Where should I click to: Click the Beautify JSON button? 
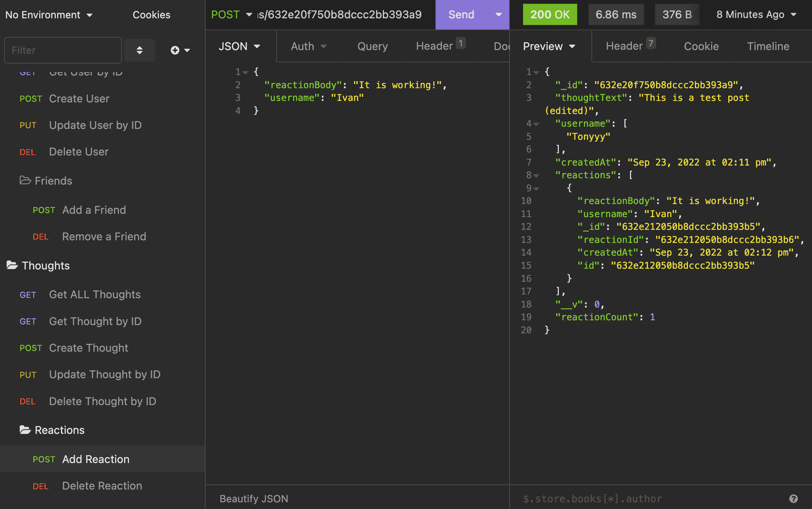click(x=254, y=499)
